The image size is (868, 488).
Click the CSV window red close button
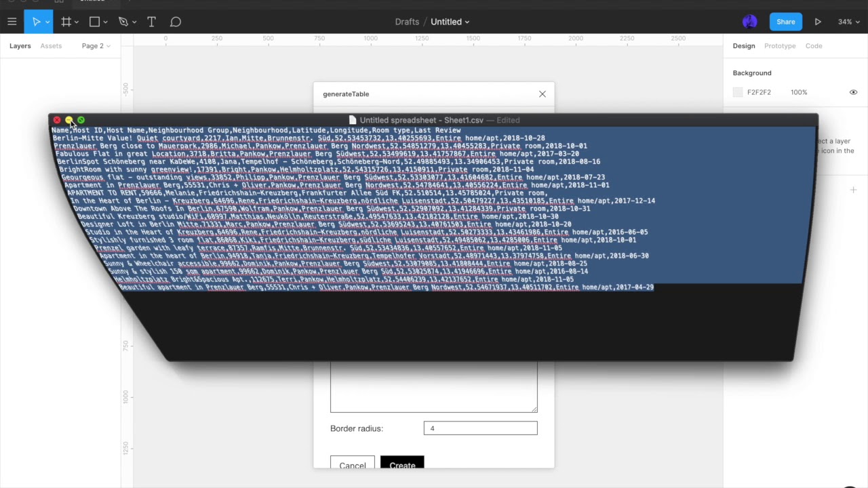pos(57,120)
